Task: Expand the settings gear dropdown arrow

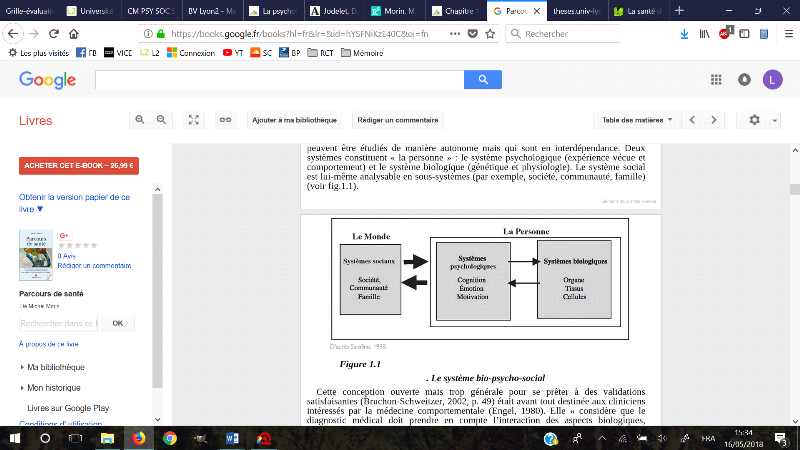Action: [774, 120]
